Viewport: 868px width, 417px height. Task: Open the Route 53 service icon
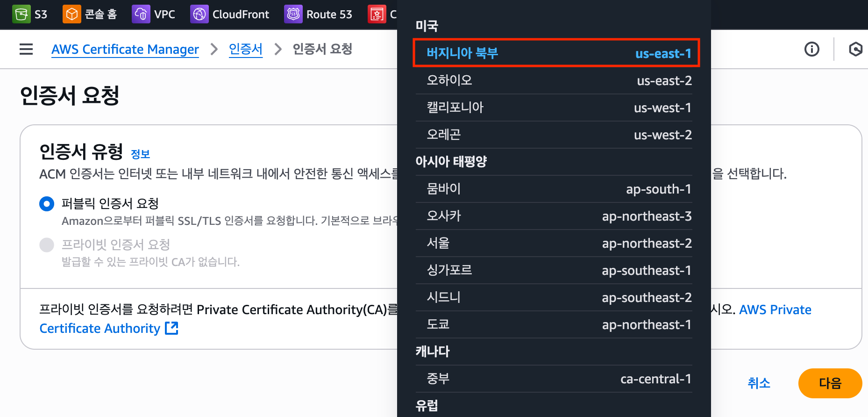(293, 14)
